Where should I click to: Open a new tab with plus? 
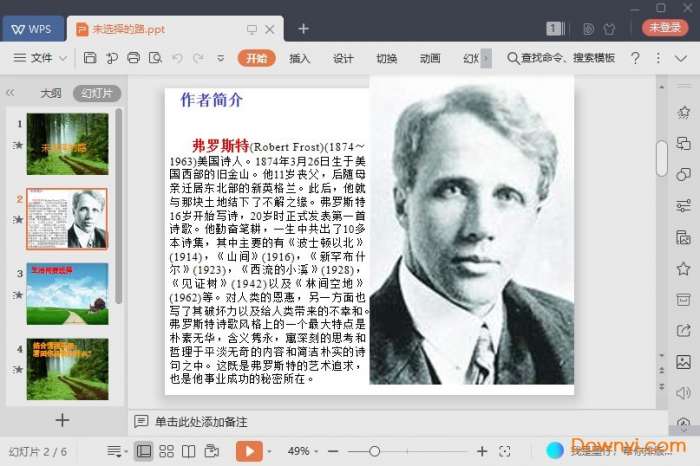click(304, 29)
